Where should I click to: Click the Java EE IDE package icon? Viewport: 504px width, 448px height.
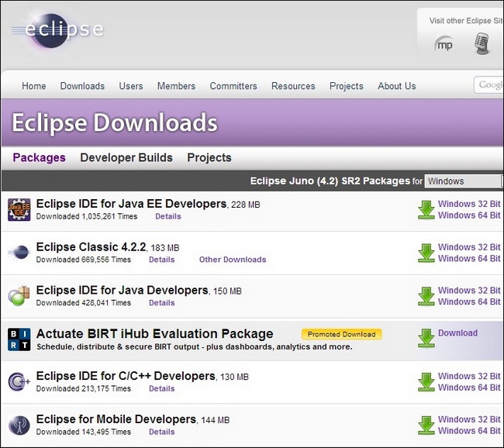click(x=19, y=209)
